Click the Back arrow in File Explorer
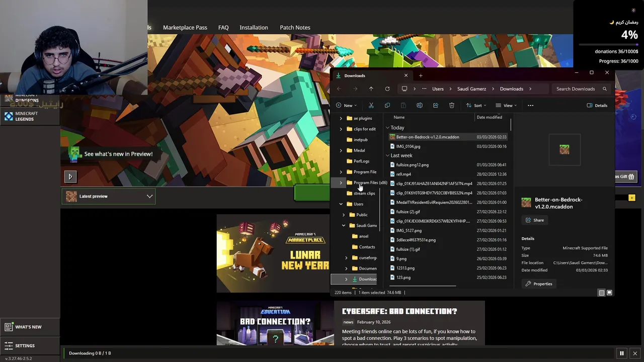The height and width of the screenshot is (362, 644). (339, 89)
